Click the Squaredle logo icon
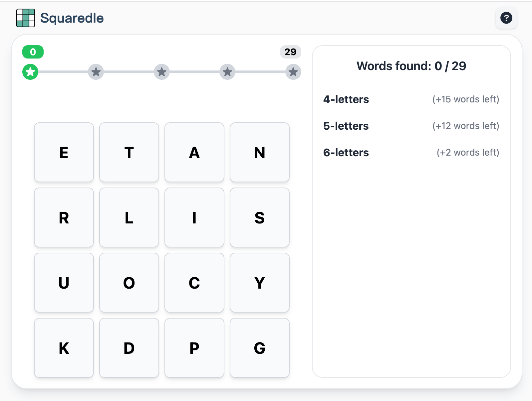 (x=25, y=18)
